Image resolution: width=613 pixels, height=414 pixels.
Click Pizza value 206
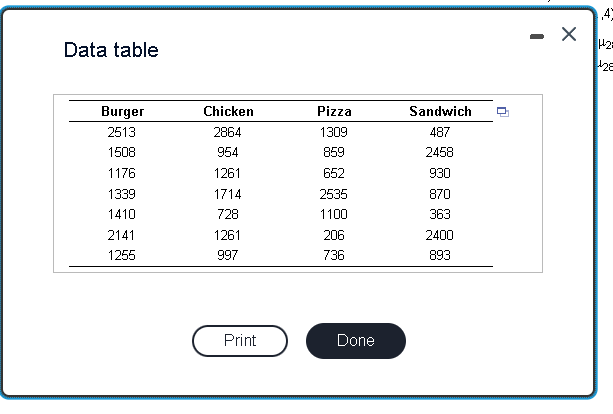point(334,235)
